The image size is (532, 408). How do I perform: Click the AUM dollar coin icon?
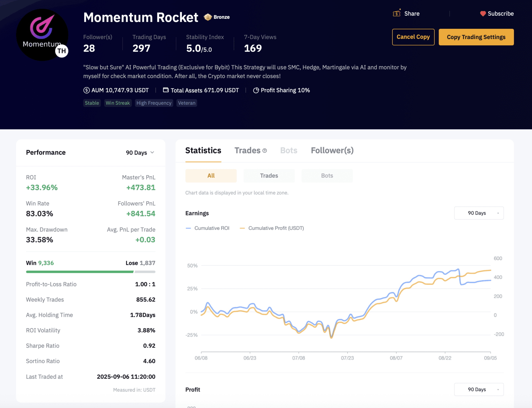(x=86, y=90)
